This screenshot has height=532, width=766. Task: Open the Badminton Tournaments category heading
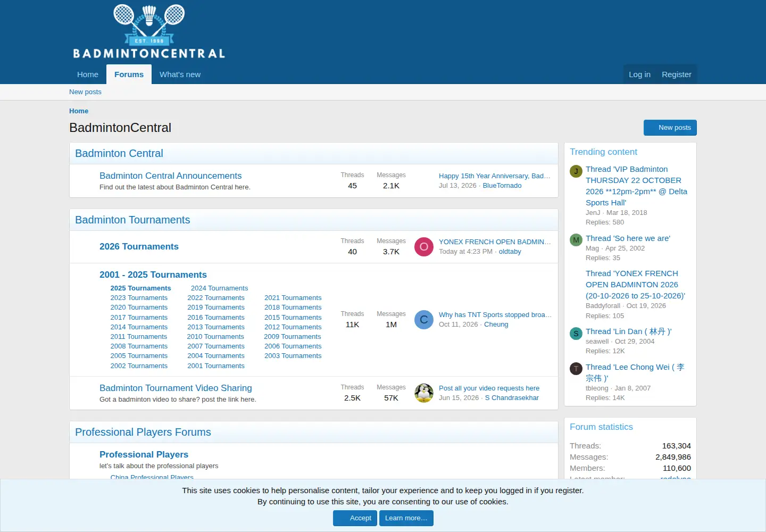click(x=132, y=220)
